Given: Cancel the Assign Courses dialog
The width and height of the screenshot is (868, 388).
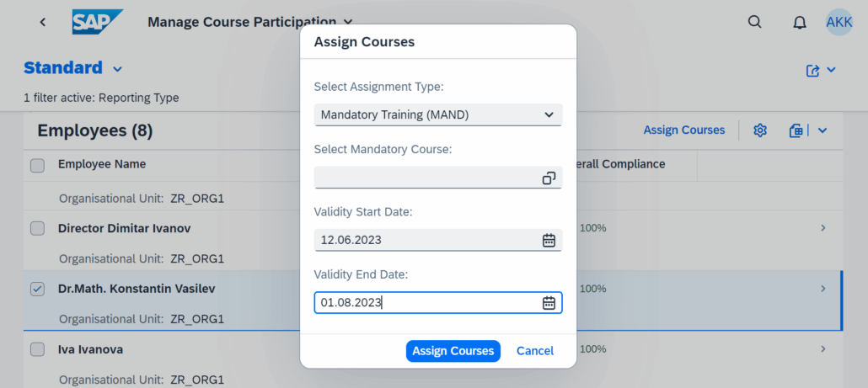Looking at the screenshot, I should coord(535,351).
